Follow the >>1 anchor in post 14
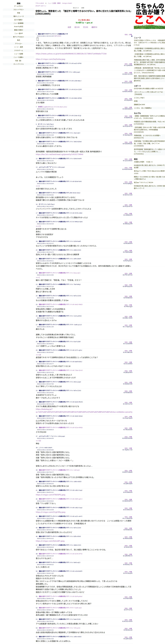This screenshot has width=165, height=644. coord(38,186)
